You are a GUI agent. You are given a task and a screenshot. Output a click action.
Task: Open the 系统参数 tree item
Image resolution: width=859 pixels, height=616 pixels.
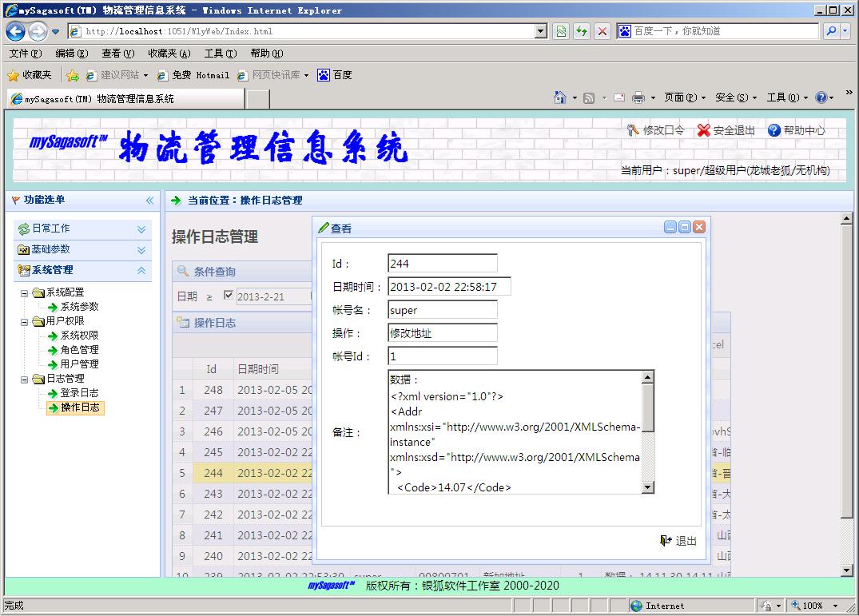(79, 307)
